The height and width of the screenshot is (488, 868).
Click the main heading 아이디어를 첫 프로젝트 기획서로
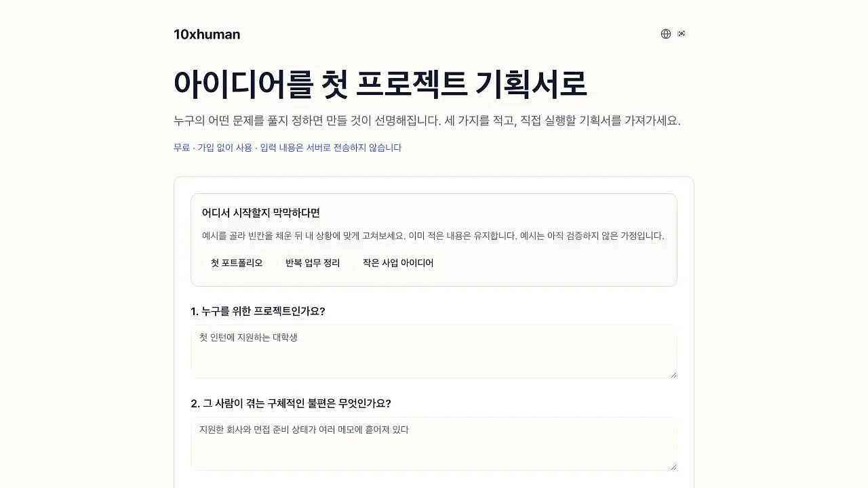[380, 84]
